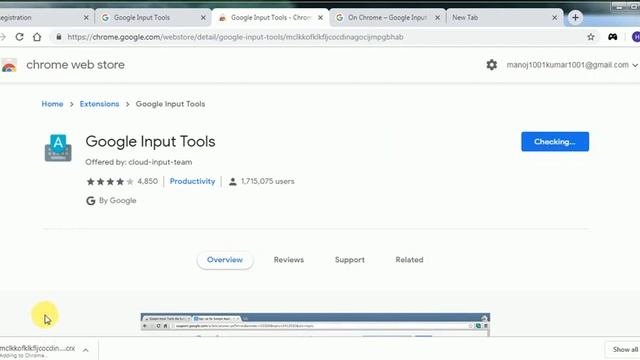The image size is (640, 360).
Task: Close the registration tab
Action: [86, 18]
